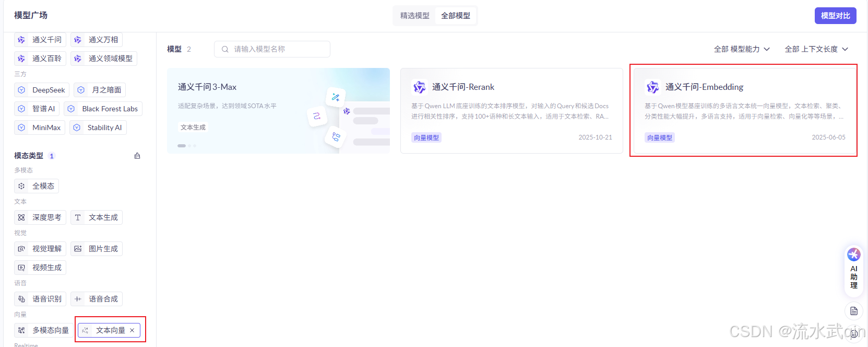Click the 向量模型 tag on the Embedding card

point(660,137)
